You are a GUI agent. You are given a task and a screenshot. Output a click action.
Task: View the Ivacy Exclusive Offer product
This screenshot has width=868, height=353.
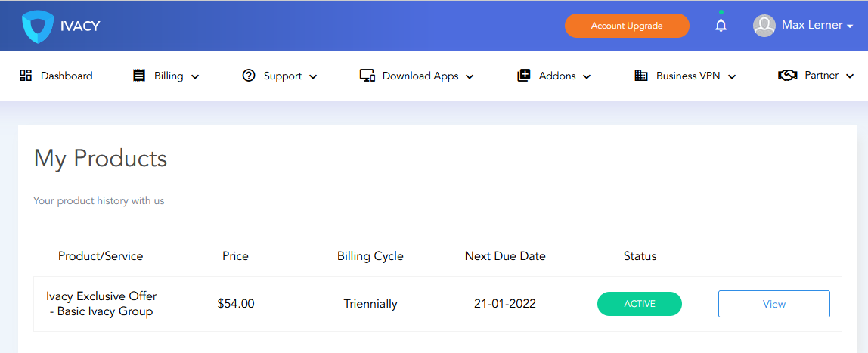(774, 304)
